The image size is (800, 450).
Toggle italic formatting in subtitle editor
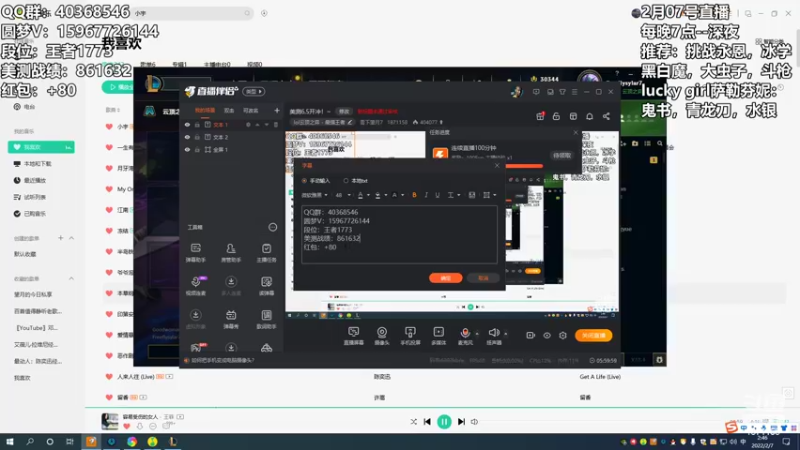pyautogui.click(x=426, y=195)
